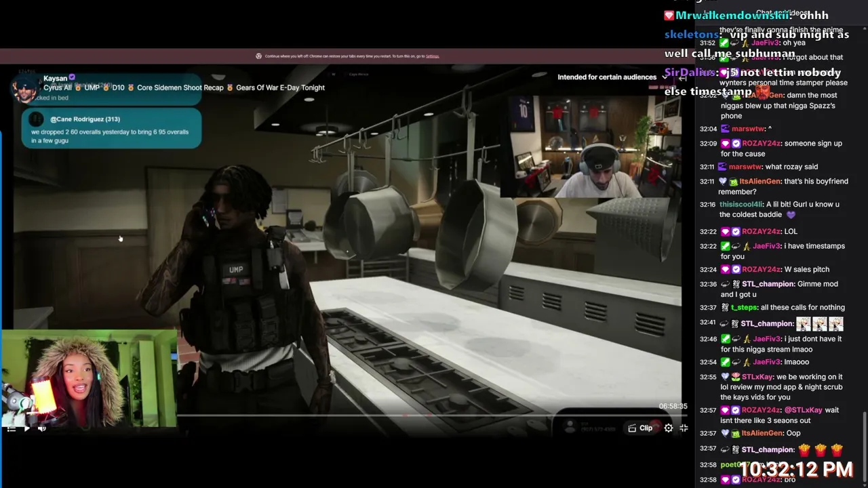The height and width of the screenshot is (488, 868).
Task: Mute the video with the speaker icon
Action: pos(42,428)
